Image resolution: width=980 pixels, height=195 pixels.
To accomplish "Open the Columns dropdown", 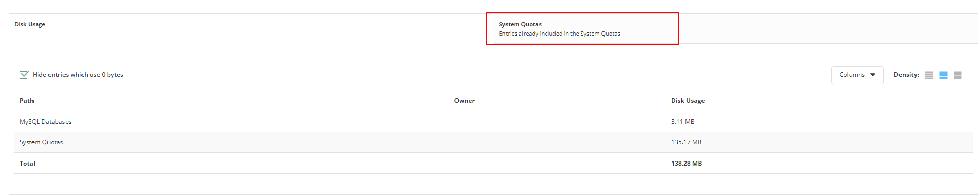I will click(x=857, y=75).
